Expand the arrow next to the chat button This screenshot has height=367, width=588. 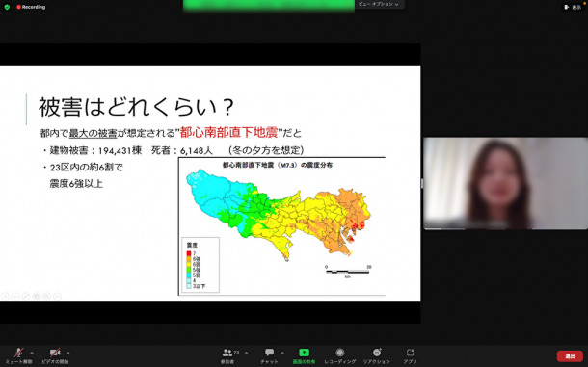click(282, 353)
